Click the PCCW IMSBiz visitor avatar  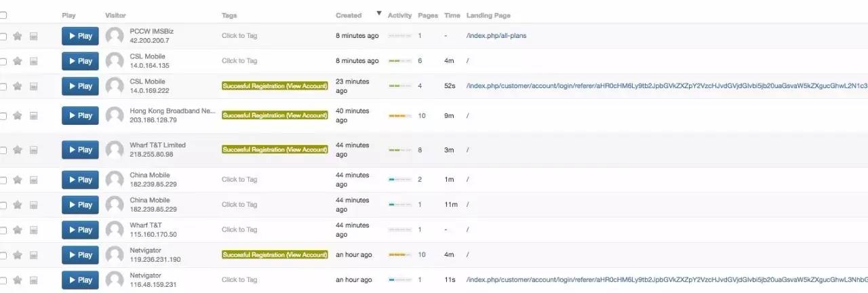click(x=115, y=36)
